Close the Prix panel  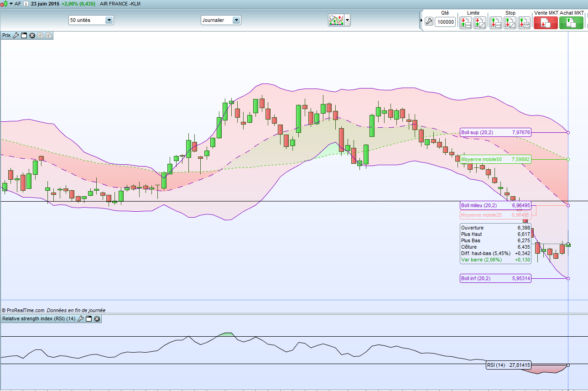[32, 35]
